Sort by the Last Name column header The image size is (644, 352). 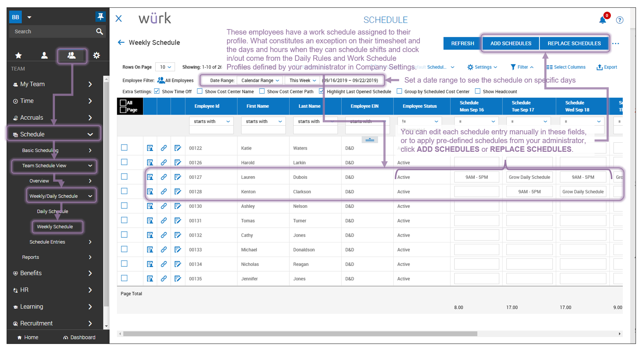point(310,106)
